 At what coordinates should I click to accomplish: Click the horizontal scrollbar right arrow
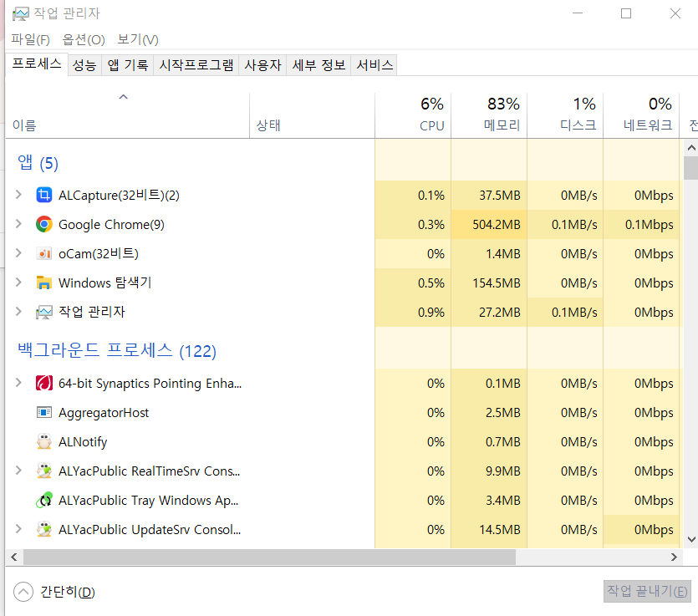click(x=674, y=557)
